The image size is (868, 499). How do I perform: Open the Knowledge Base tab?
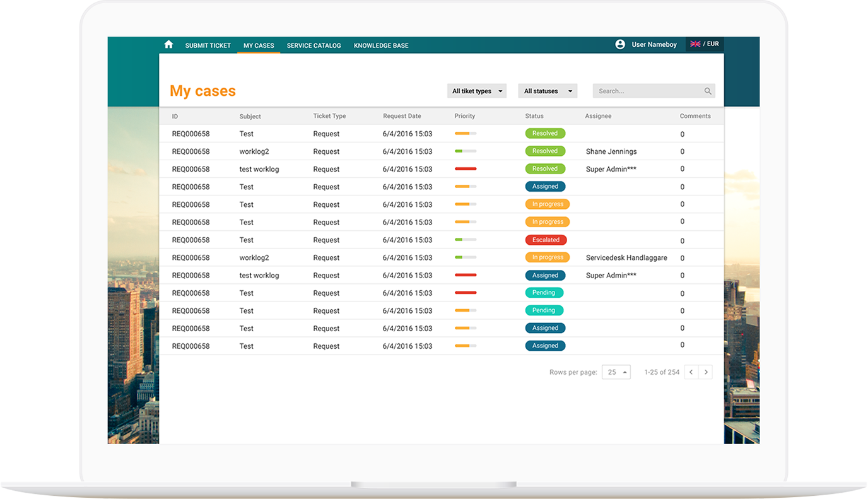coord(381,45)
